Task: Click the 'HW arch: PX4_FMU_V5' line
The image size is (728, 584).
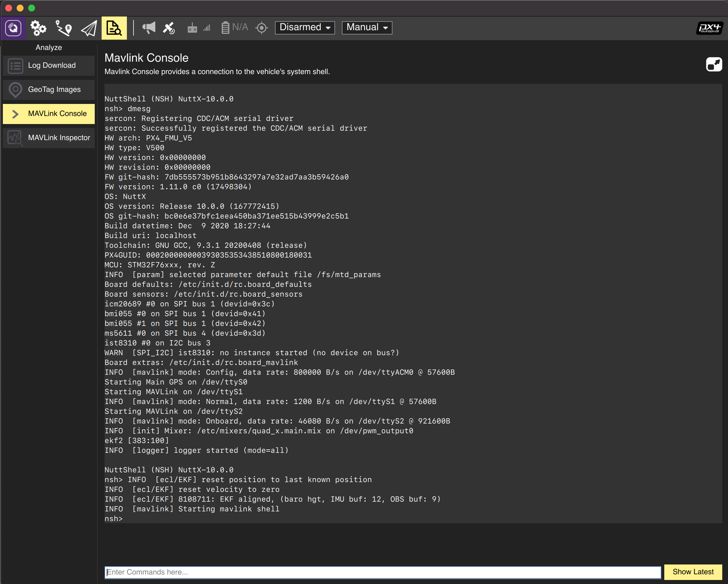Action: click(148, 138)
